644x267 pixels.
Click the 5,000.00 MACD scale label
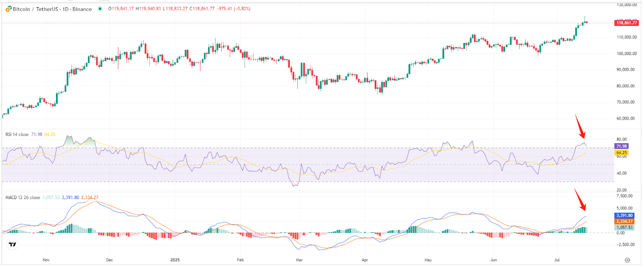[x=625, y=208]
